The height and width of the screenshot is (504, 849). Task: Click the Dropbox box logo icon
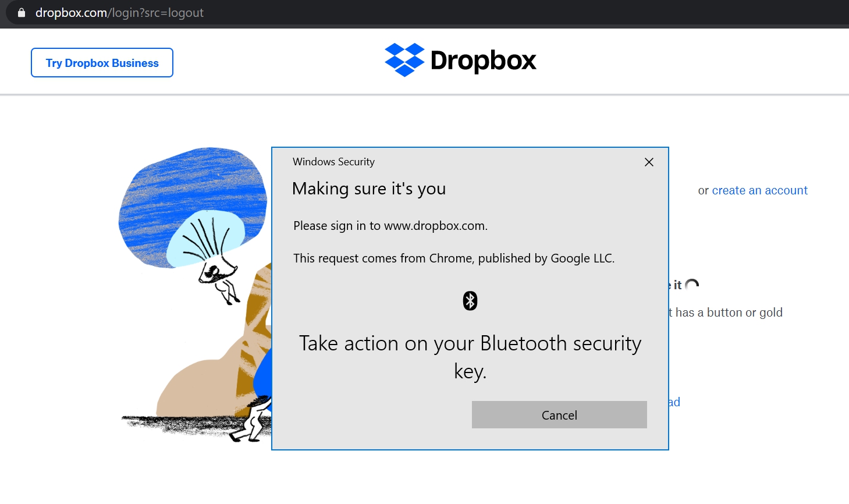pos(404,60)
